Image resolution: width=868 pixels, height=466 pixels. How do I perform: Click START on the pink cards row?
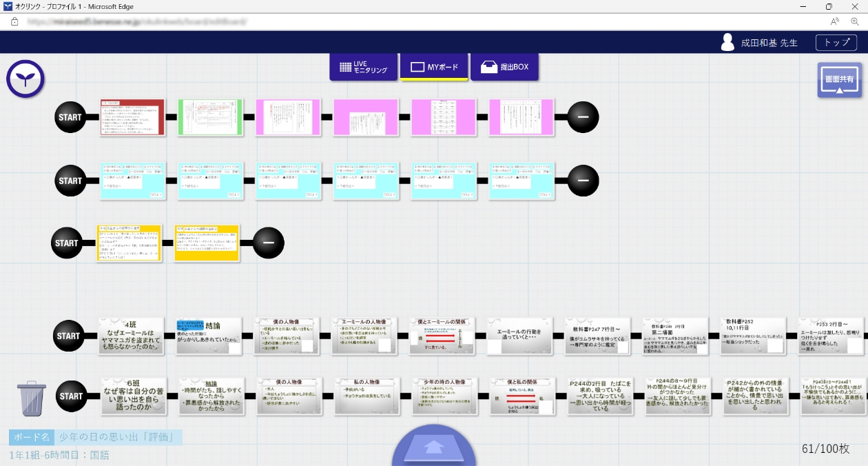tap(70, 117)
